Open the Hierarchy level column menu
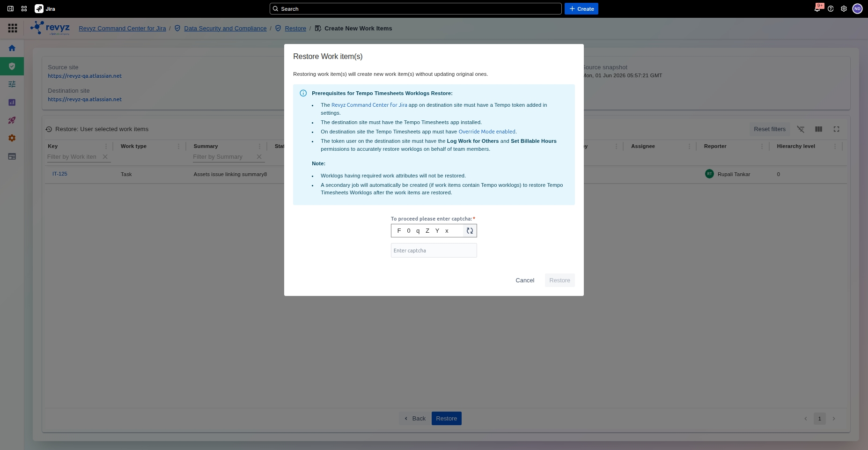This screenshot has height=450, width=868. tap(835, 147)
